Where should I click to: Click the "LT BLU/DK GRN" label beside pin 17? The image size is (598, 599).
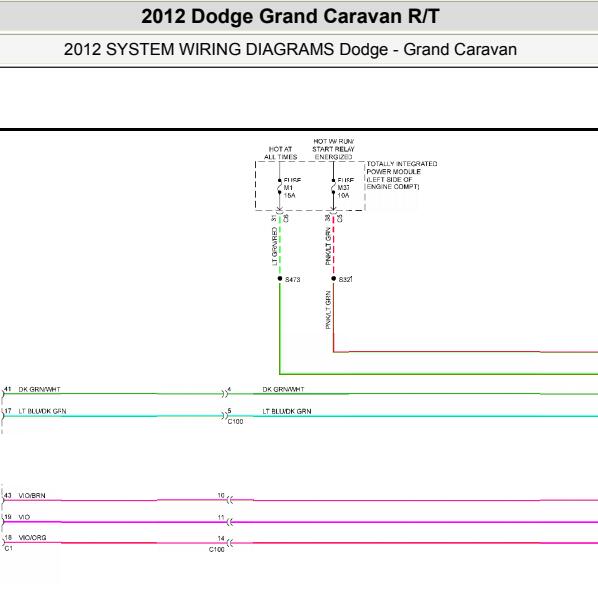click(x=42, y=411)
